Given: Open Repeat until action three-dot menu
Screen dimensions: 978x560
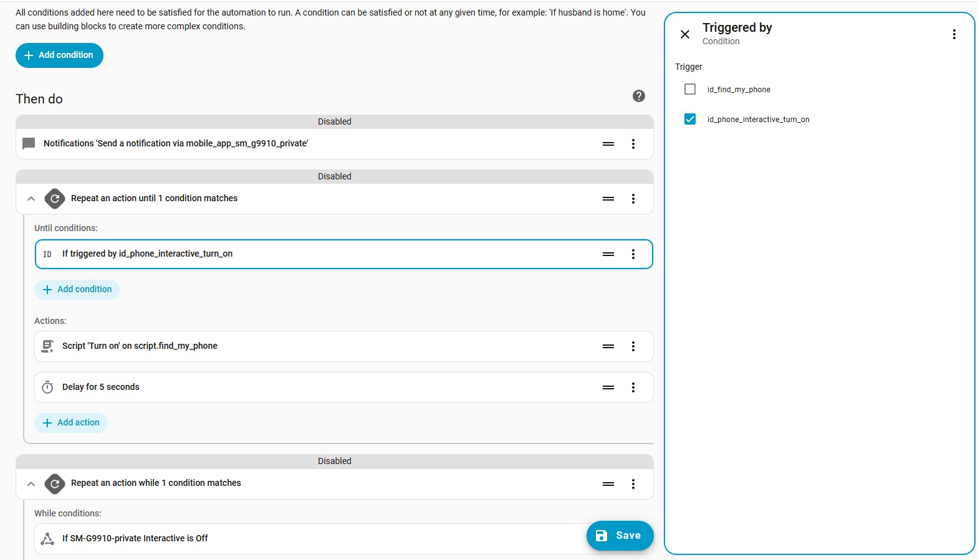Looking at the screenshot, I should tap(633, 199).
